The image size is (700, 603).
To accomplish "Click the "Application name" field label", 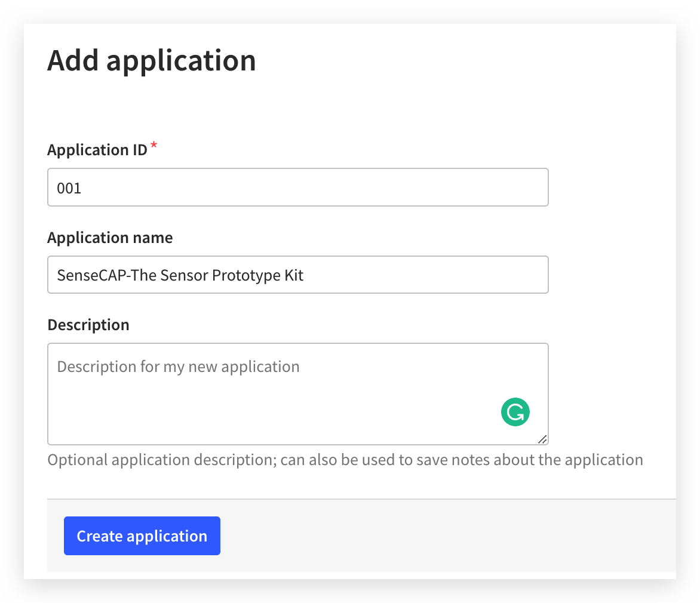I will [x=110, y=238].
